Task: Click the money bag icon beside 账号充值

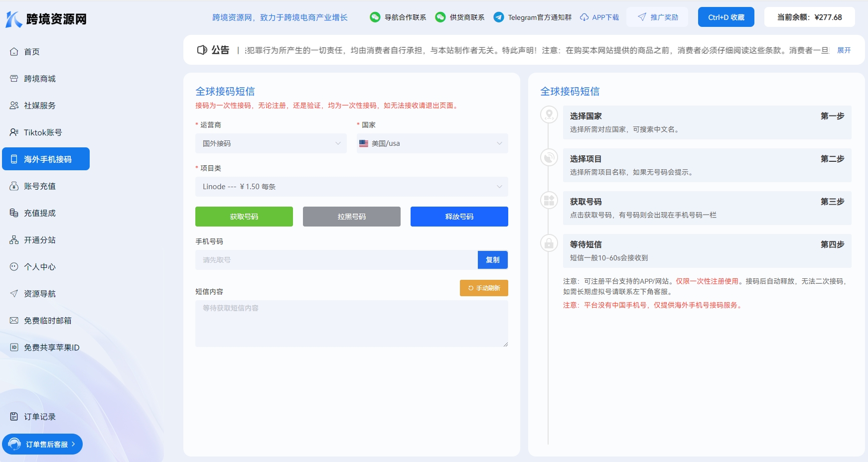Action: pos(14,186)
